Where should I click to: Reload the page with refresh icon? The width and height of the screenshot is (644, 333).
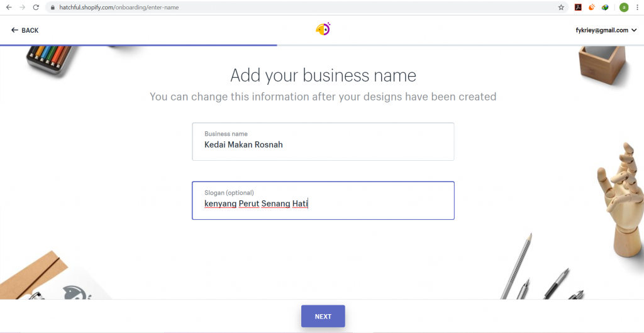pyautogui.click(x=36, y=8)
